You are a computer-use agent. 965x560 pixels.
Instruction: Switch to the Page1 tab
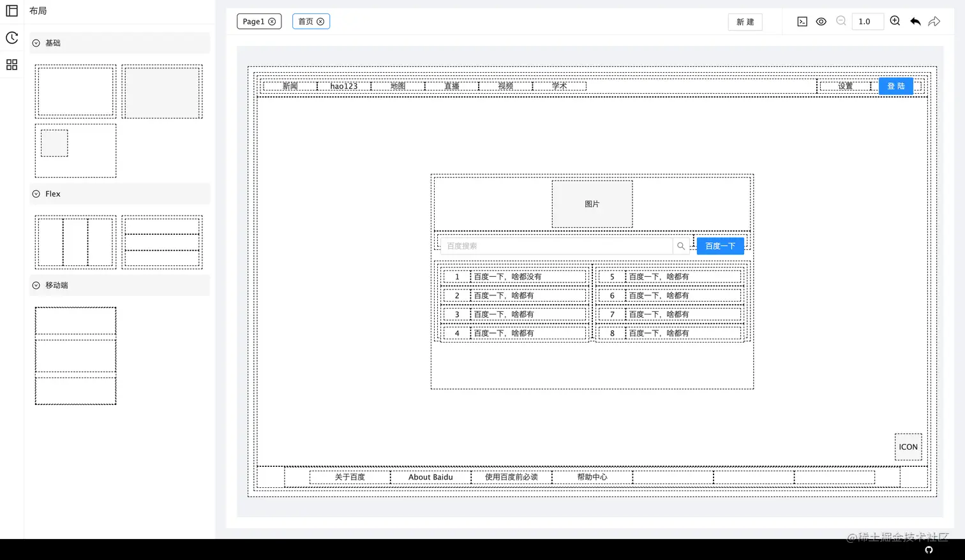pyautogui.click(x=253, y=22)
